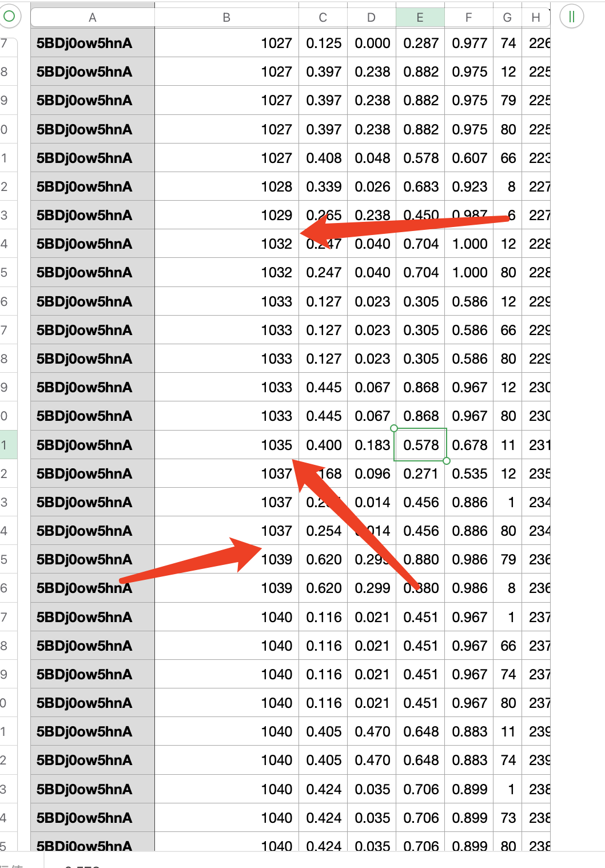The width and height of the screenshot is (605, 868).
Task: Click the cell containing 0.470
Action: tap(371, 731)
